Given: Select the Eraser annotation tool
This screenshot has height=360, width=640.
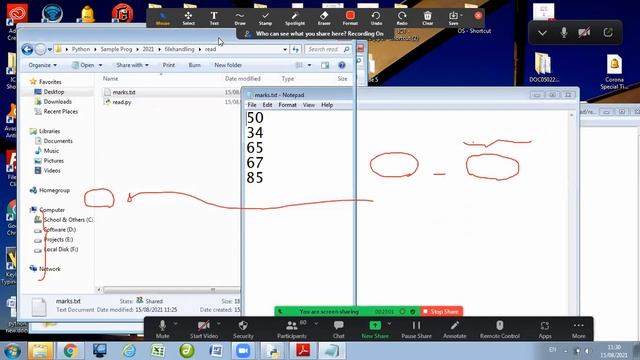Looking at the screenshot, I should click(x=324, y=18).
